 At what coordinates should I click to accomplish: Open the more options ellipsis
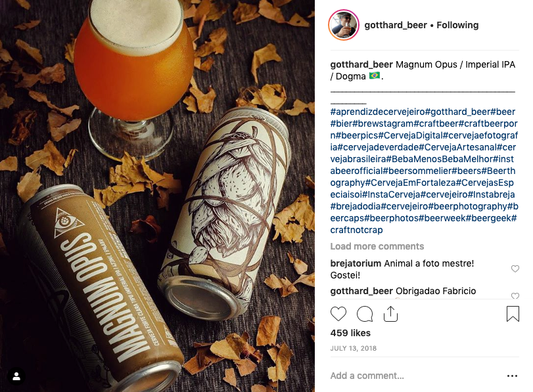[512, 376]
